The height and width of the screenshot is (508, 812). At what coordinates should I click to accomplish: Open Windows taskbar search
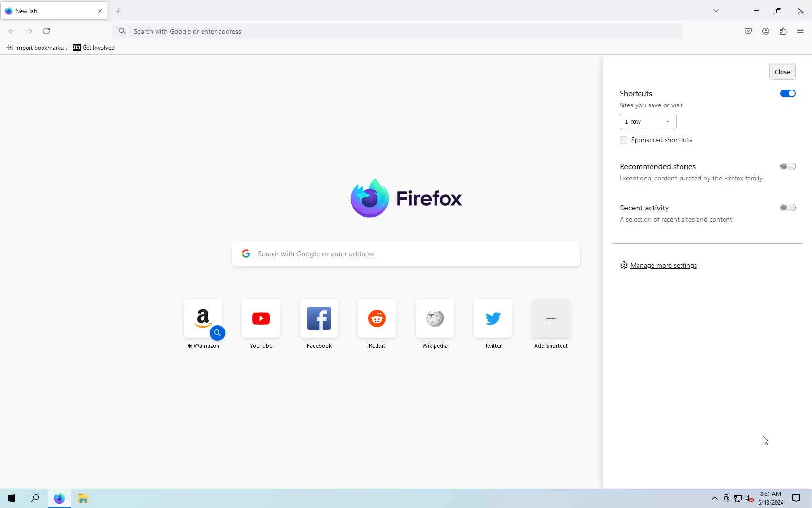pos(35,498)
